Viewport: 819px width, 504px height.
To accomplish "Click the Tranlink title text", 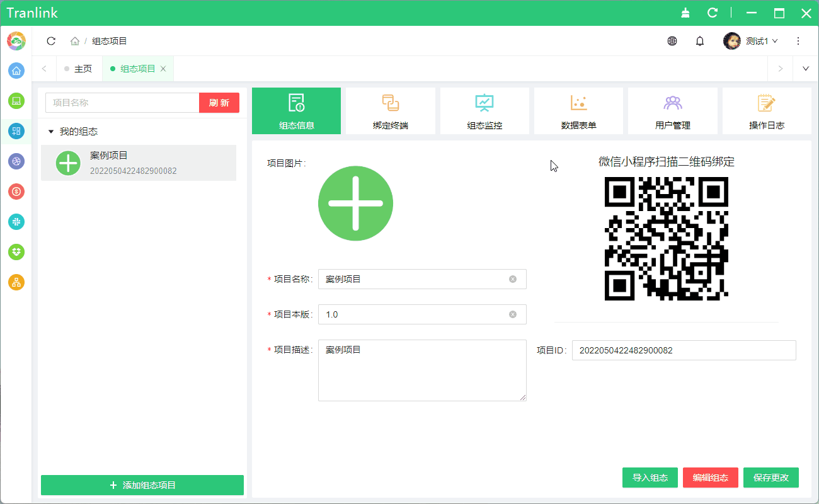I will click(x=32, y=13).
